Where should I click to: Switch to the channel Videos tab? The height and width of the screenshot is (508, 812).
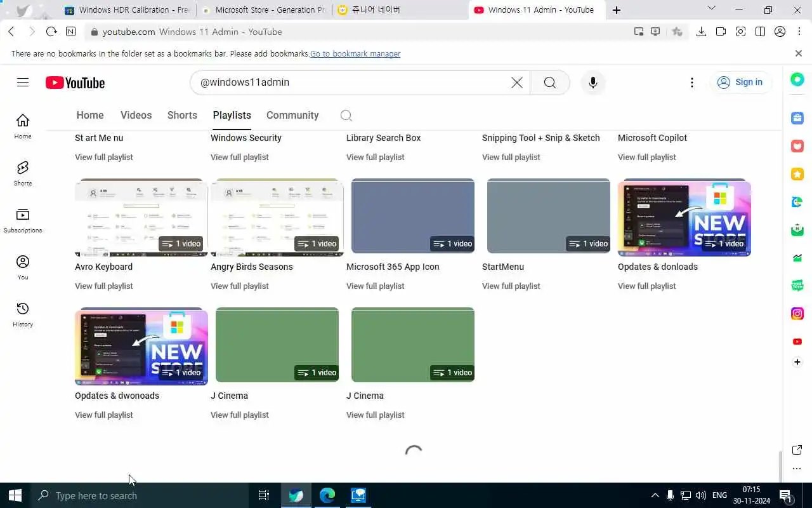click(x=136, y=115)
